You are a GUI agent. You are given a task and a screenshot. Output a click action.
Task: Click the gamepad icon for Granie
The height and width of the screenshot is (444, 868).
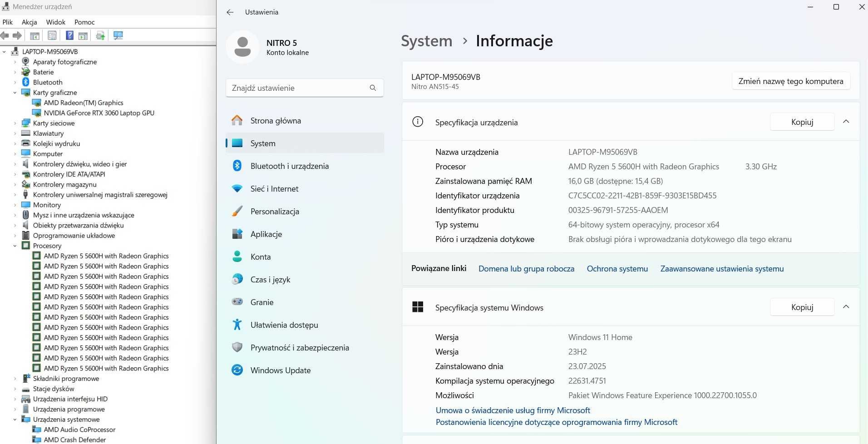237,301
